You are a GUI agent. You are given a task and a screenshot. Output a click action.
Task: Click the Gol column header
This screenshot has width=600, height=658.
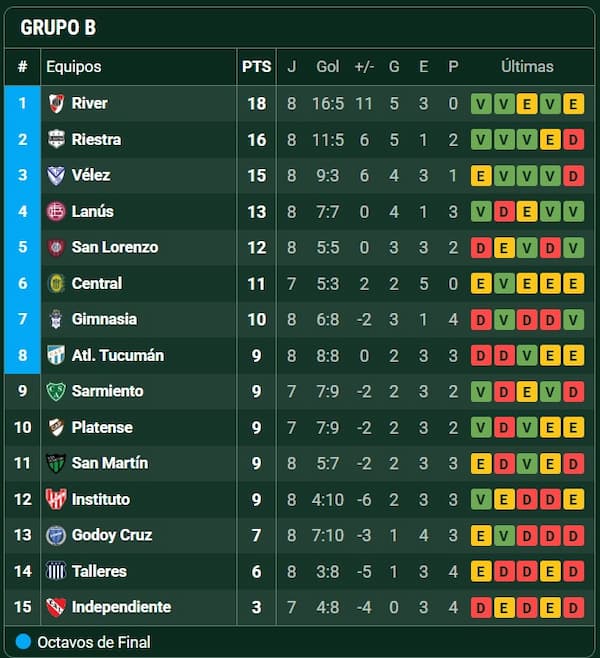point(328,67)
